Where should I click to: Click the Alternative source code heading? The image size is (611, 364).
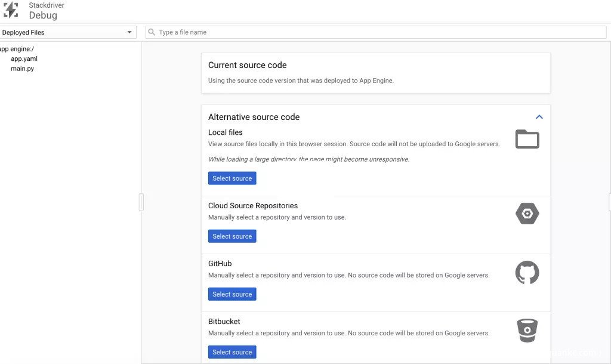point(254,117)
